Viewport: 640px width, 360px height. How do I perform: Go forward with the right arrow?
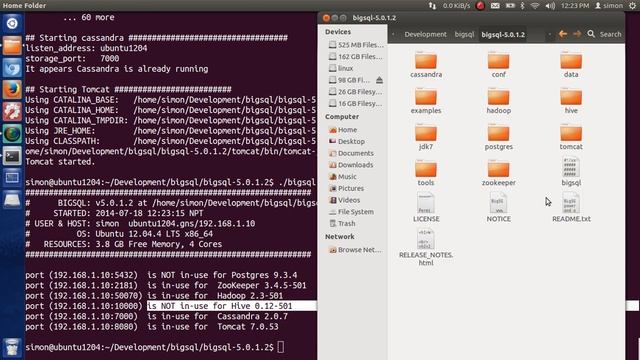coord(577,34)
